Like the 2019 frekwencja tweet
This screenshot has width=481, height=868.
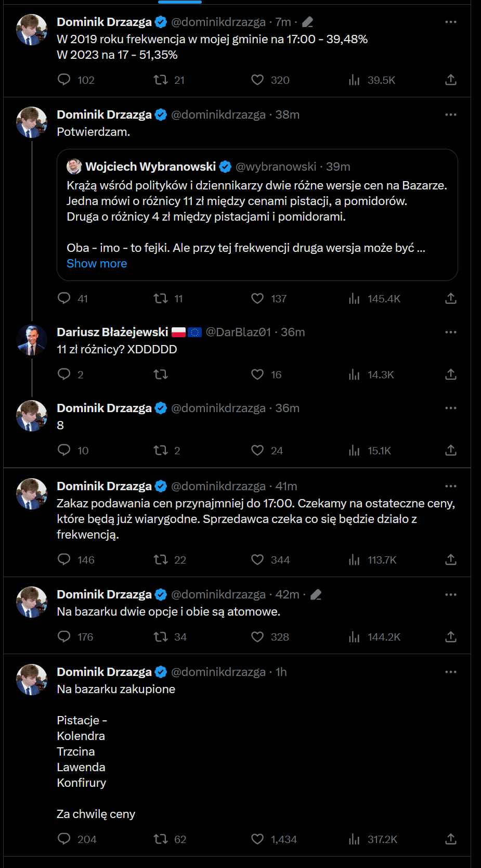257,80
